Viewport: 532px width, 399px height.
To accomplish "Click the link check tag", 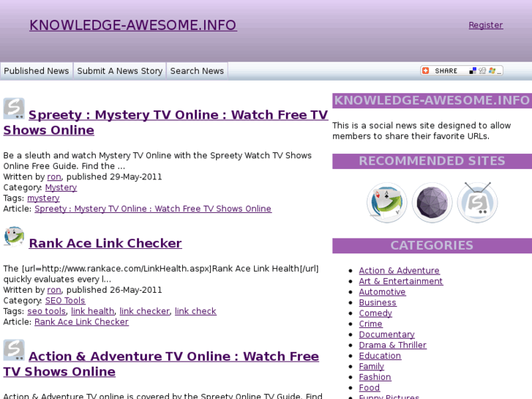I will point(195,311).
